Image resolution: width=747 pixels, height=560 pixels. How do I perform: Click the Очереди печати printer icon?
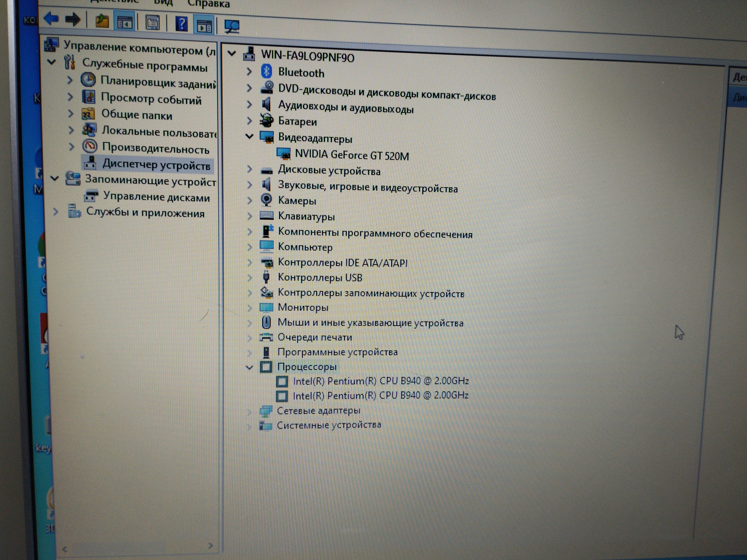[266, 337]
